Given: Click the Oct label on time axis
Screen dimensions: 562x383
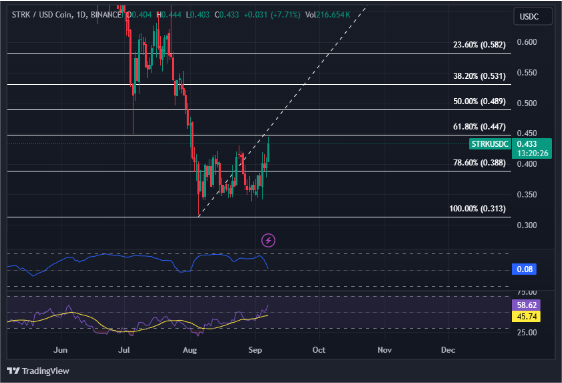Looking at the screenshot, I should point(319,350).
